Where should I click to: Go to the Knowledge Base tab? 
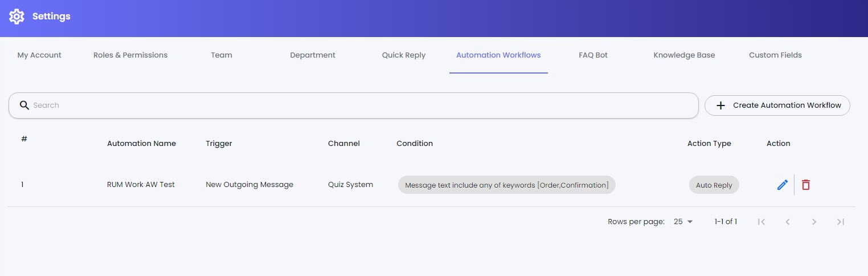tap(684, 55)
